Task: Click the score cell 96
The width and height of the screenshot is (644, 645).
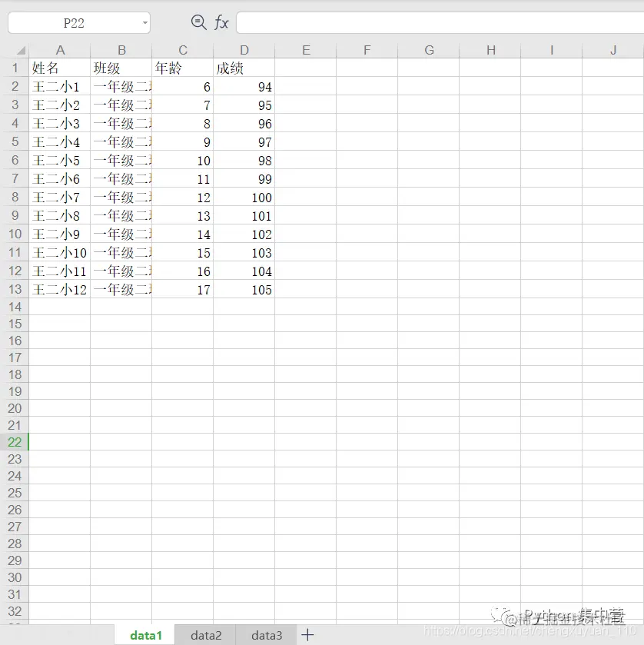Action: (244, 124)
